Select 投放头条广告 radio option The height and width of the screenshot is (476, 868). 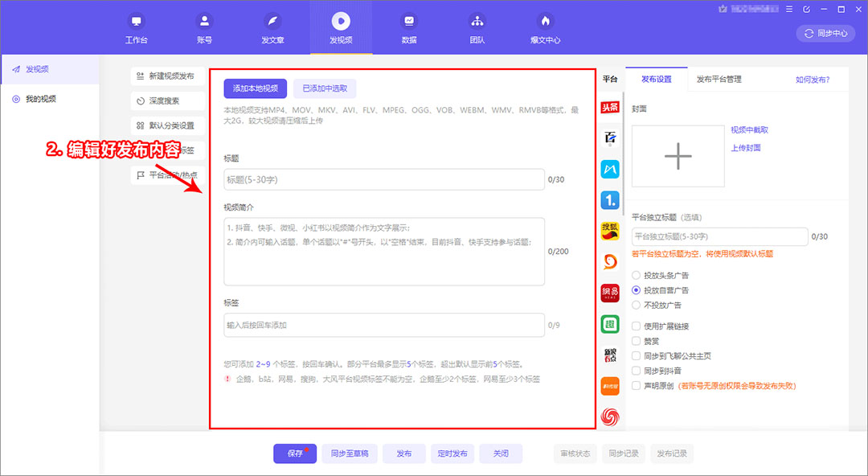click(x=637, y=275)
